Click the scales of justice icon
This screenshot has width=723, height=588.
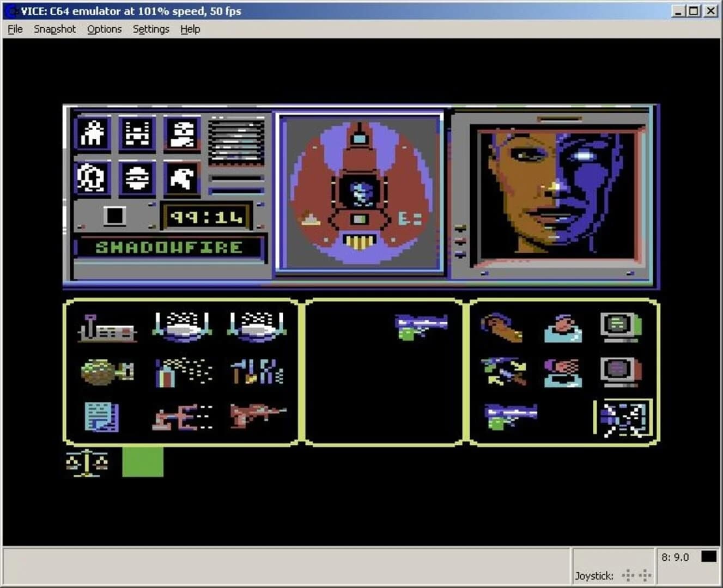(87, 463)
